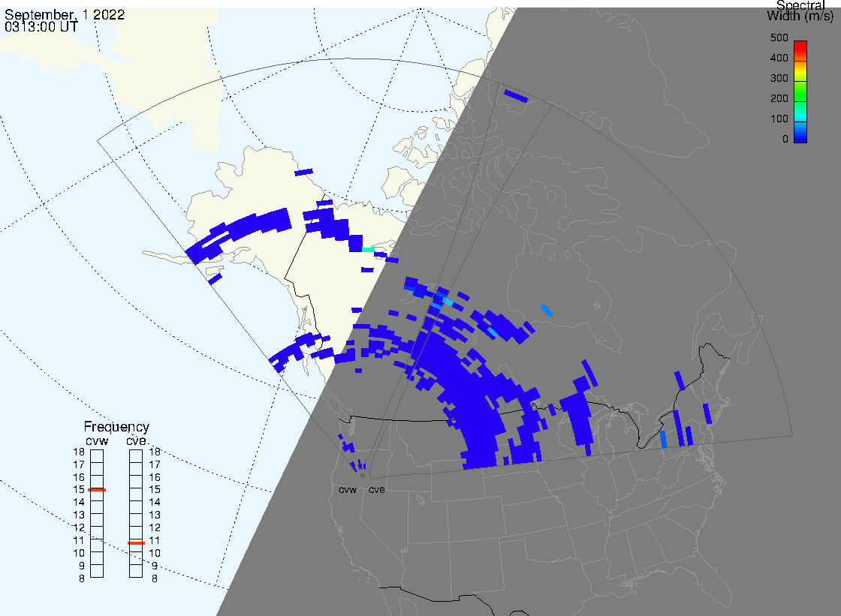Click the 8 label right of cve scale
The width and height of the screenshot is (841, 616).
(155, 579)
